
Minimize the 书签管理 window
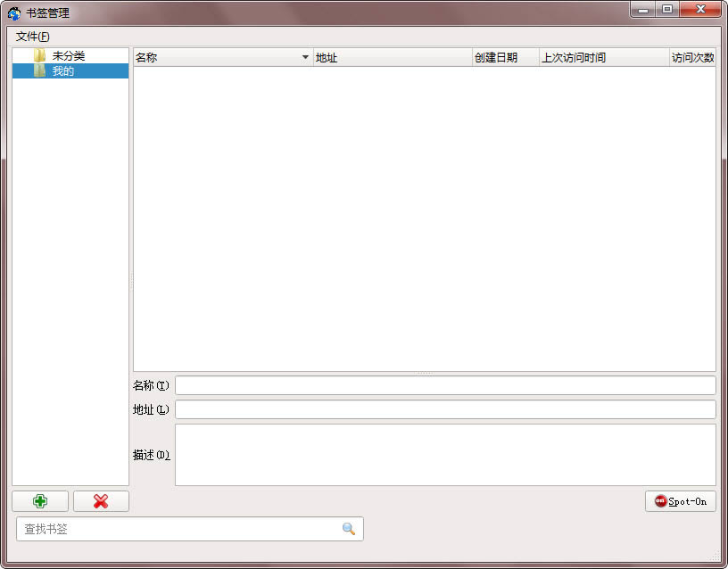(643, 9)
